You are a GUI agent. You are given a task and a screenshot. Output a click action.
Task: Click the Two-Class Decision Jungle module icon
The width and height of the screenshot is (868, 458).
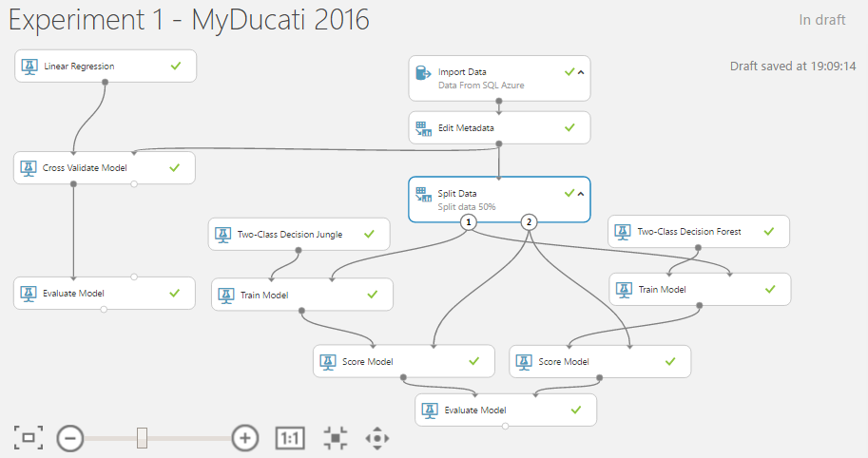coord(222,234)
